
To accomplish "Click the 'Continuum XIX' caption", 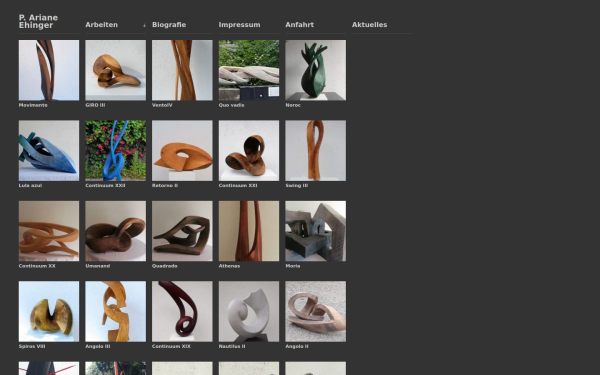I will pos(171,346).
